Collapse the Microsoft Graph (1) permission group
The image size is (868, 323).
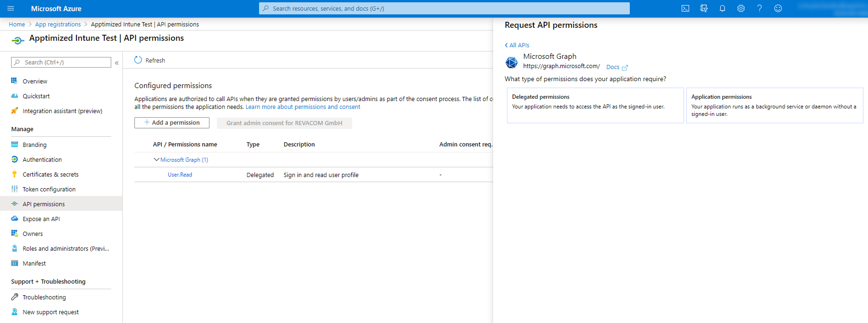[156, 159]
